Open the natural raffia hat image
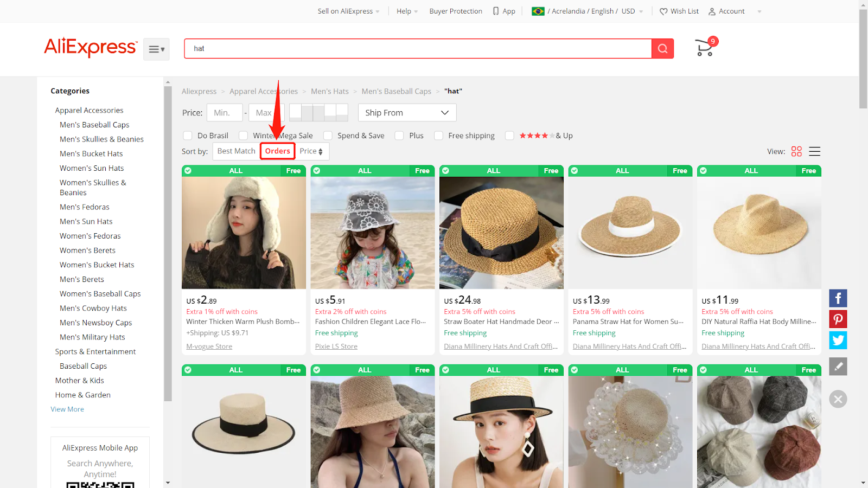 click(x=759, y=233)
